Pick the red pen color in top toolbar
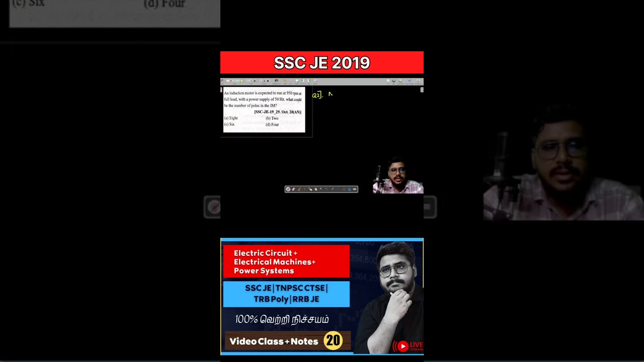 [231, 80]
